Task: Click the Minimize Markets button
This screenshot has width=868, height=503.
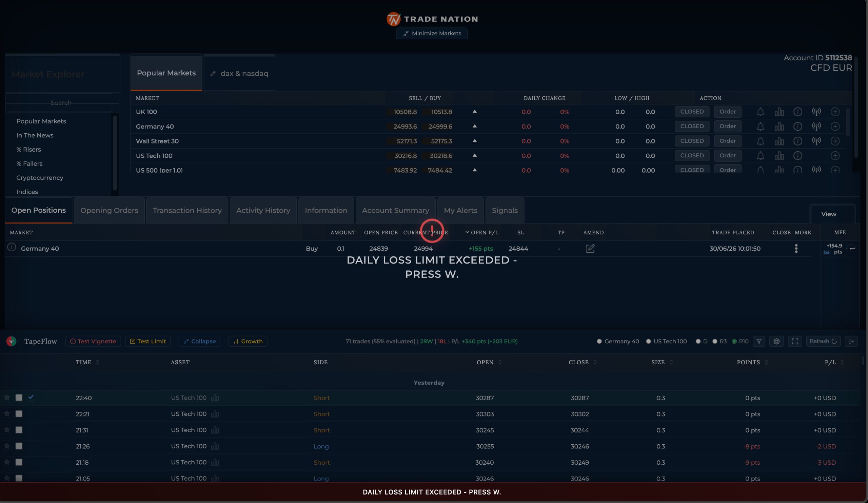Action: (x=432, y=34)
